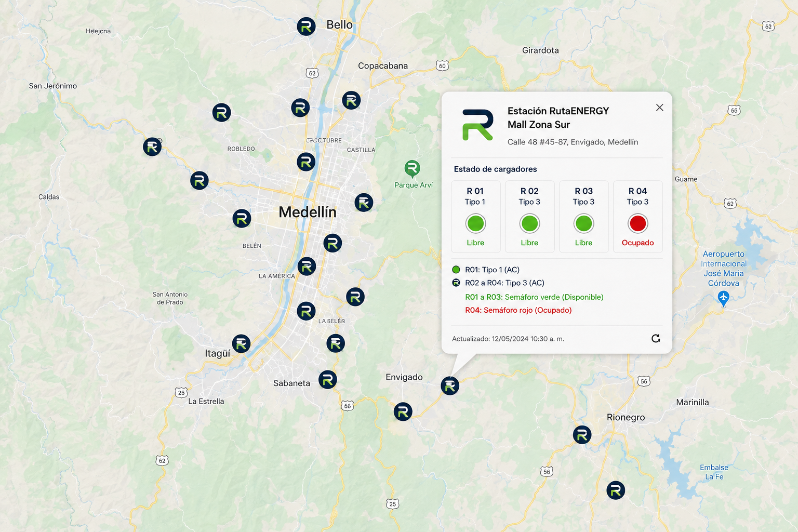The height and width of the screenshot is (532, 798).
Task: Click the selected station marker under the popup
Action: pos(450,385)
